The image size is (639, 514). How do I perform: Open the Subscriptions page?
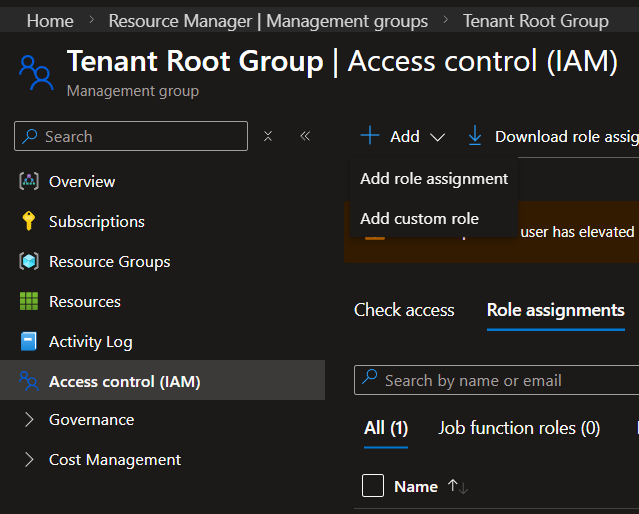97,221
